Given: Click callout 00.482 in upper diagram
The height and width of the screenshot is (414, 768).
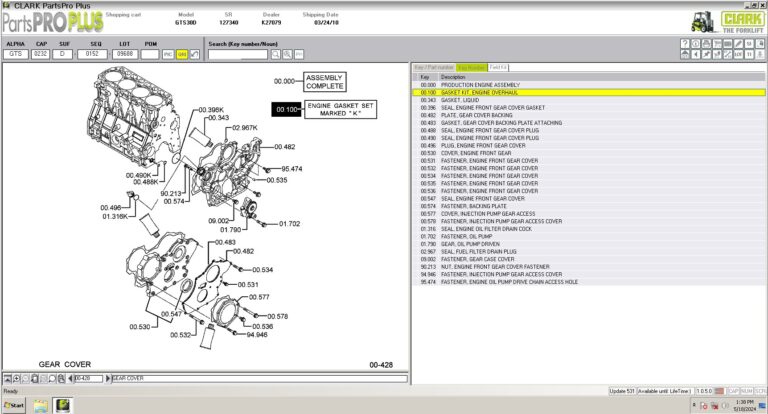Looking at the screenshot, I should tap(285, 146).
